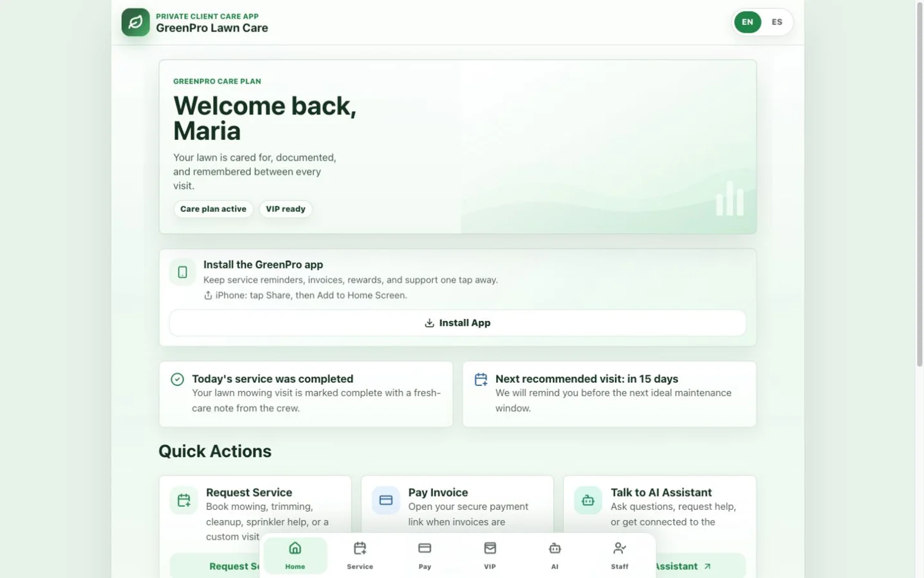The image size is (924, 578).
Task: Click the Welcome back, Maria heading
Action: pyautogui.click(x=265, y=118)
